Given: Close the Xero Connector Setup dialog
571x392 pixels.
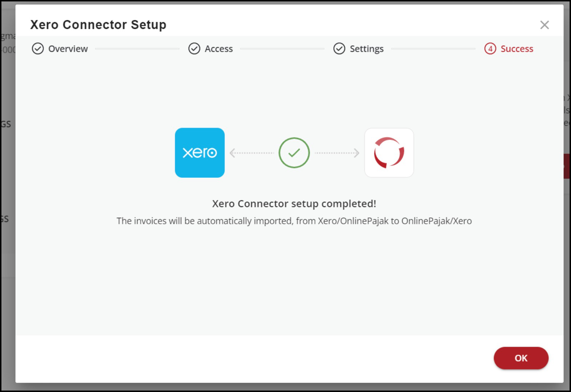Looking at the screenshot, I should tap(544, 25).
